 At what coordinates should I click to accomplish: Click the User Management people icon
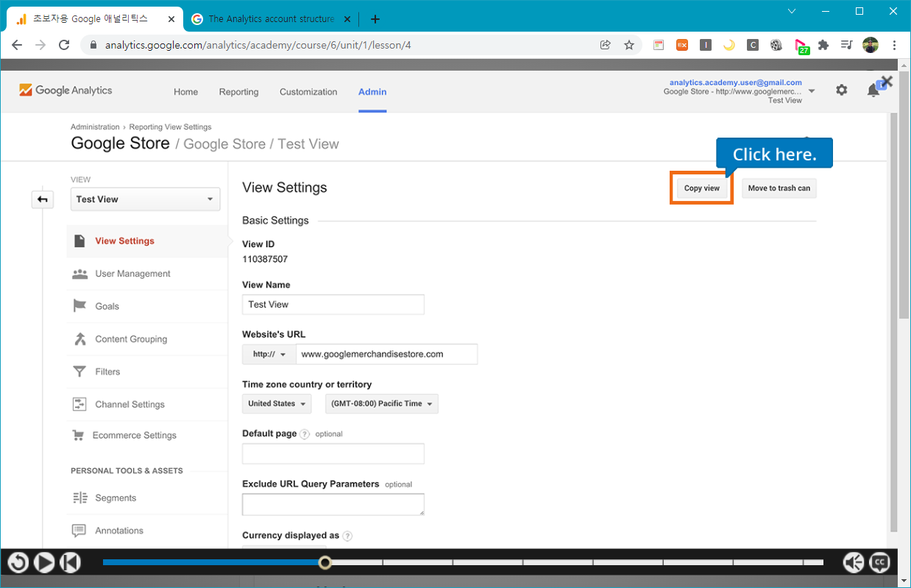tap(79, 274)
